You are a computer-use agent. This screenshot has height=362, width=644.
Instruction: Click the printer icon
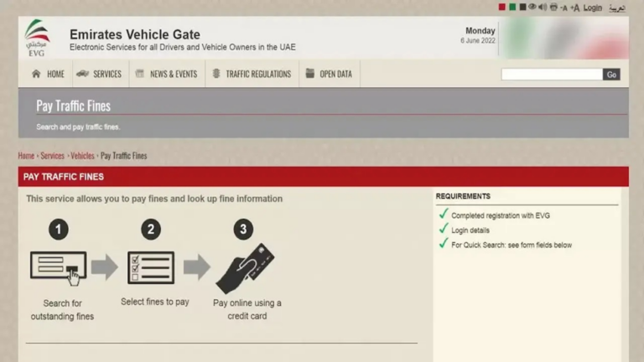point(552,8)
